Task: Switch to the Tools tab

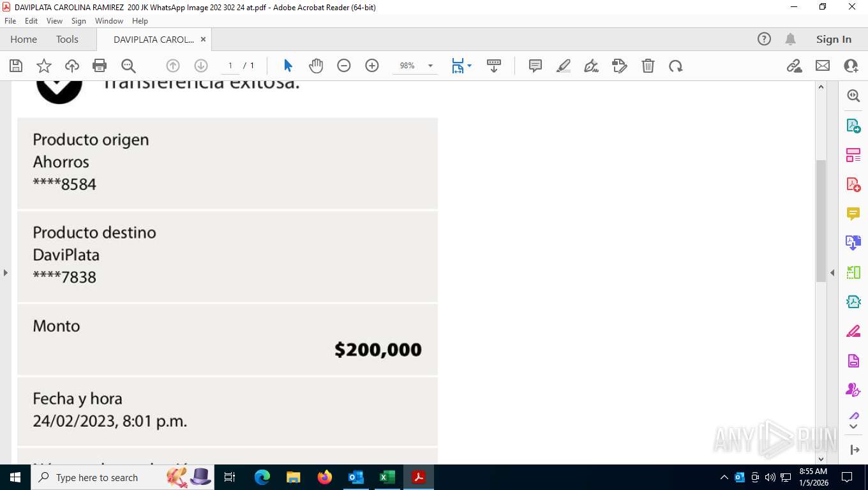Action: (x=67, y=40)
